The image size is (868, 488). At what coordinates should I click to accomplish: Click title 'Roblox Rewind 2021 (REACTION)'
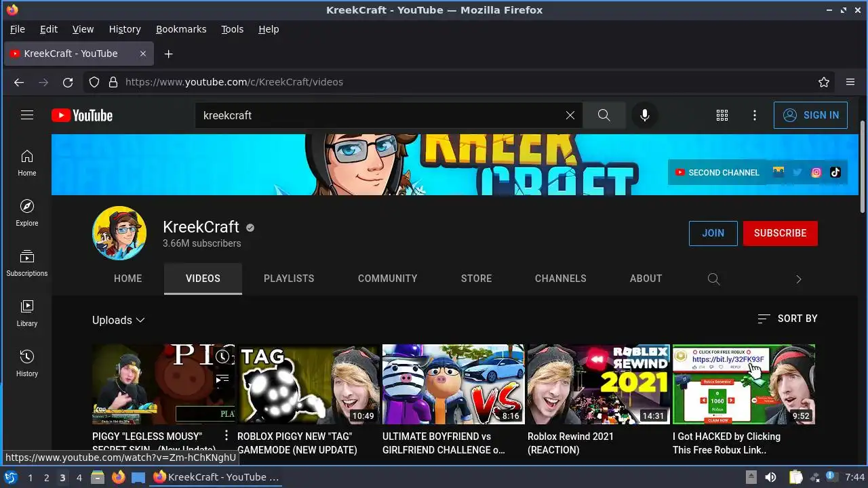pyautogui.click(x=571, y=443)
